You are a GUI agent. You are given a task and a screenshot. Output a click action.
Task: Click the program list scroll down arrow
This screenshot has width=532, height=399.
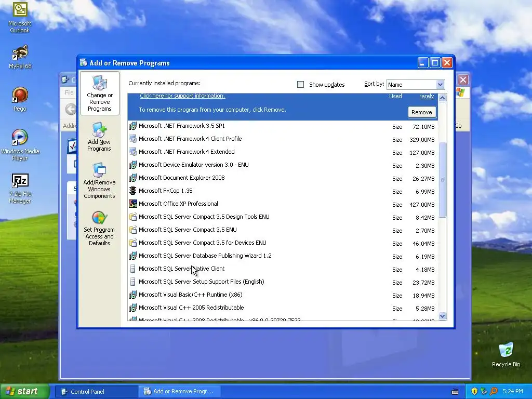click(x=443, y=316)
